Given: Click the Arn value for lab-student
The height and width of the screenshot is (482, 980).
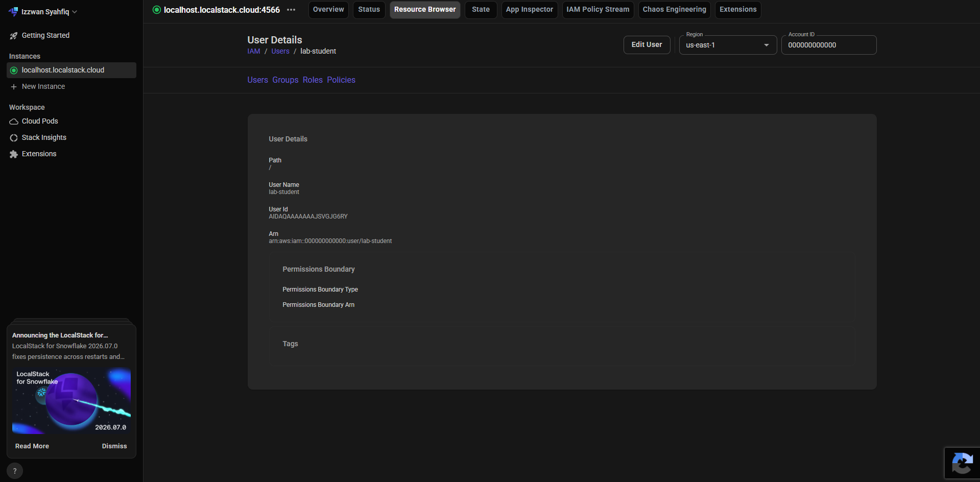Looking at the screenshot, I should point(330,241).
